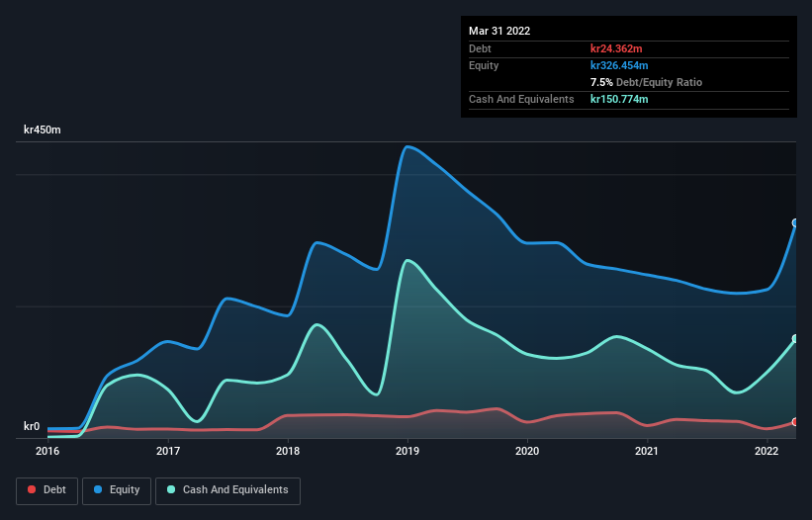
Task: Select the Cash data point at Mar 2022
Action: click(795, 339)
